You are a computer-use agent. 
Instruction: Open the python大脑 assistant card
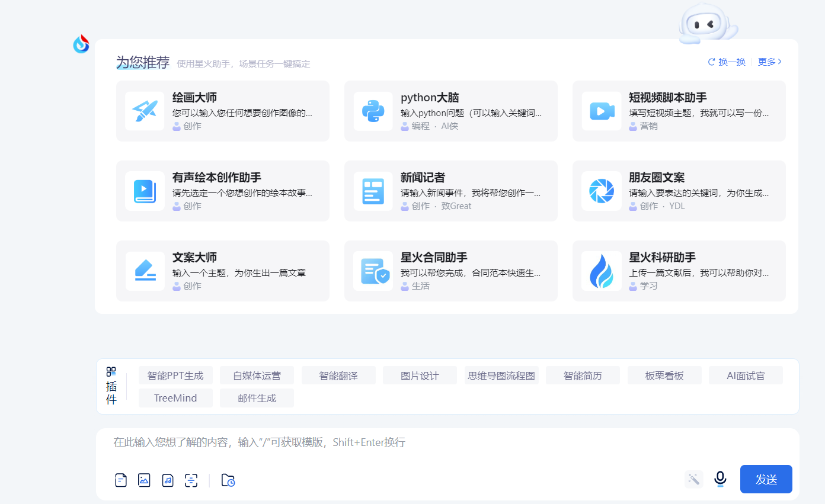pyautogui.click(x=450, y=111)
